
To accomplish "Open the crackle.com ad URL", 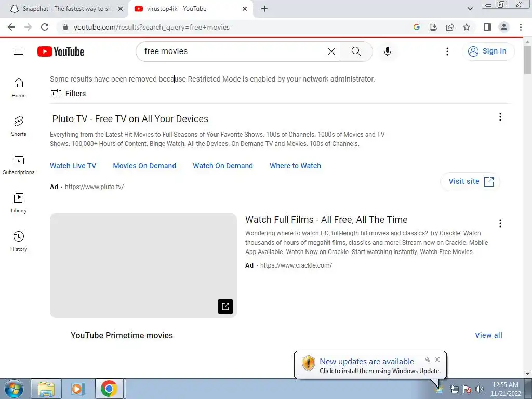I will tap(296, 265).
